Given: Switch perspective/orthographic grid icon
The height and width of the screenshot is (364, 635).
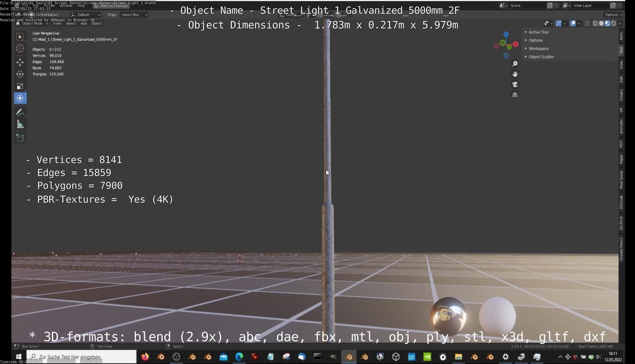Looking at the screenshot, I should click(515, 95).
